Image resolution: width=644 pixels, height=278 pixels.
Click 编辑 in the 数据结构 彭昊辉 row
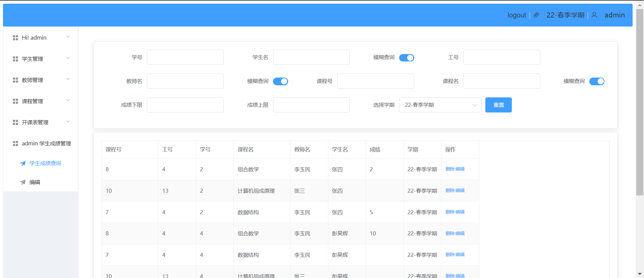460,255
